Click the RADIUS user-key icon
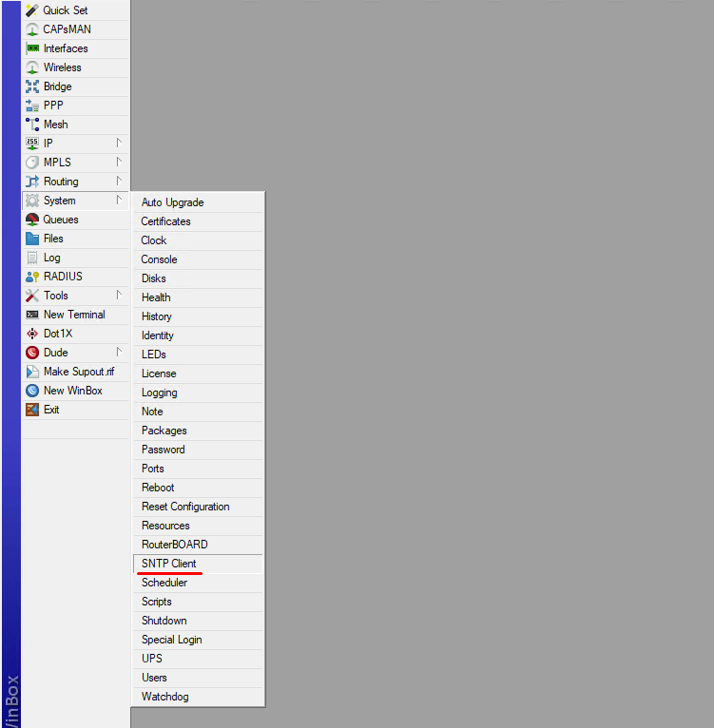Image resolution: width=714 pixels, height=728 pixels. (32, 277)
